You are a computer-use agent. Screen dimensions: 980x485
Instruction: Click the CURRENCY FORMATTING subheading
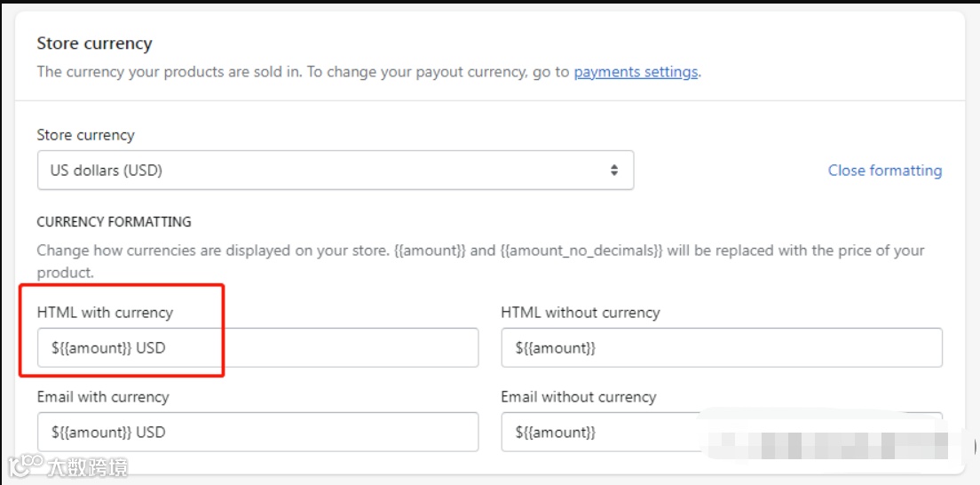114,221
